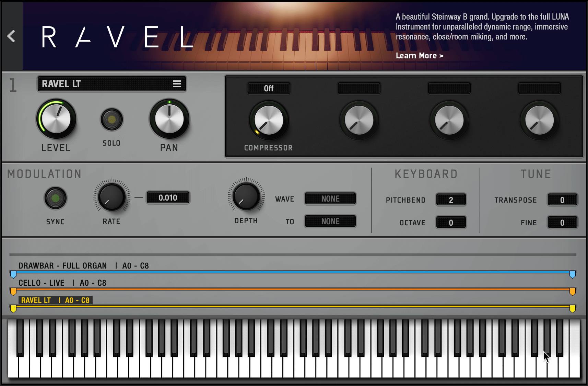Open the modulation TO destination dropdown
The width and height of the screenshot is (588, 386).
[x=330, y=222]
